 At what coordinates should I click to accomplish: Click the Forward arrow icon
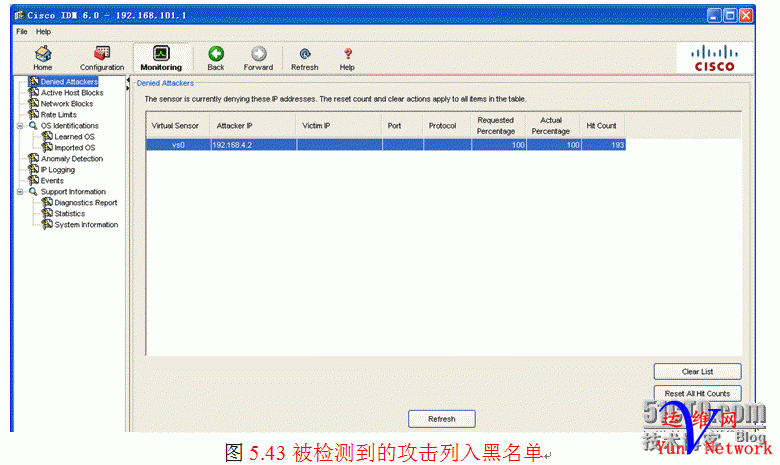point(258,53)
